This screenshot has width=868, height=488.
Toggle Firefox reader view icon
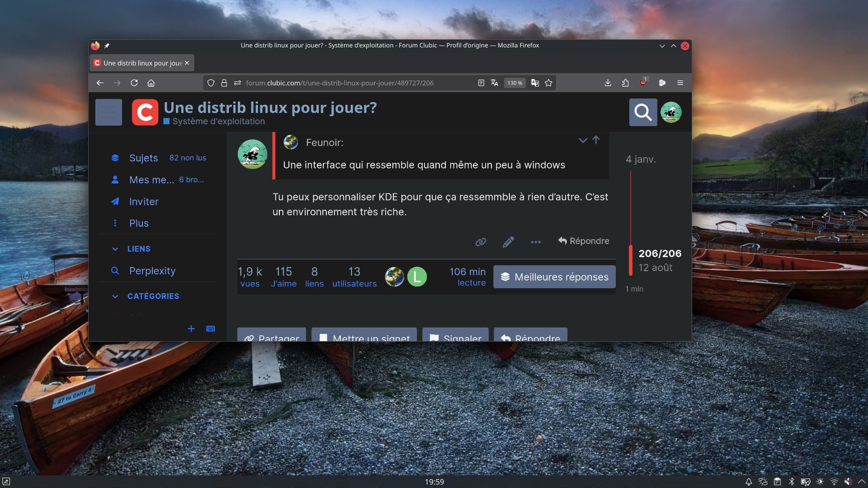coord(481,83)
